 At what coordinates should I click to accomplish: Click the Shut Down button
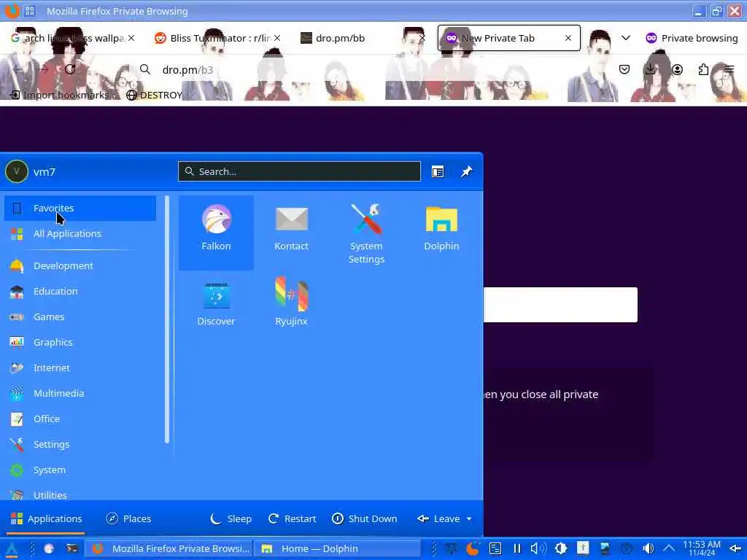pyautogui.click(x=365, y=518)
